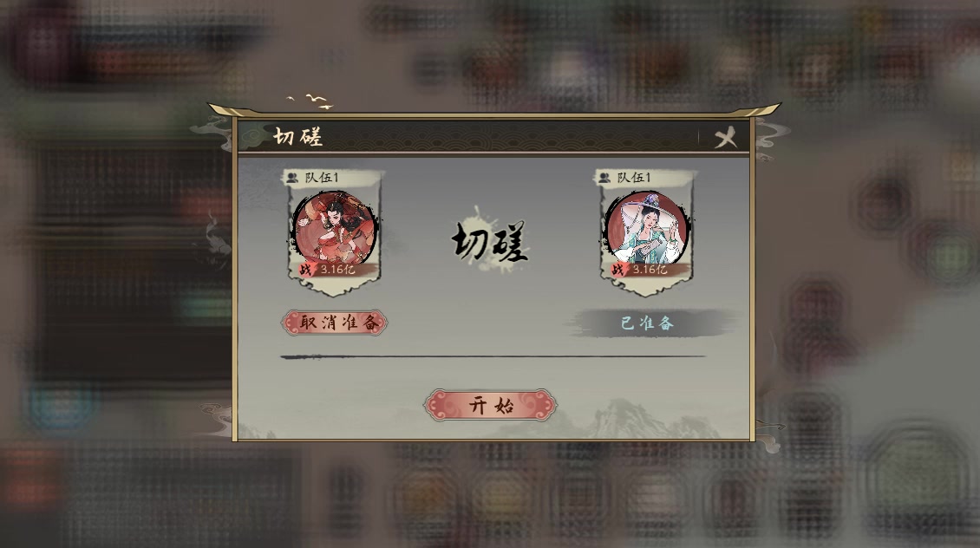Start the match with the 开始 button
The width and height of the screenshot is (980, 548).
[490, 405]
